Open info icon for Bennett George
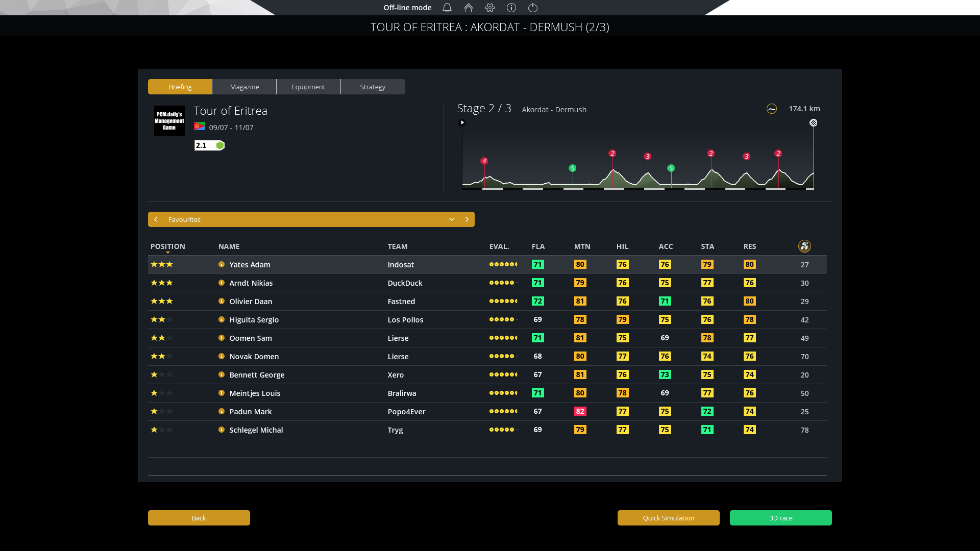This screenshot has height=551, width=980. (222, 374)
